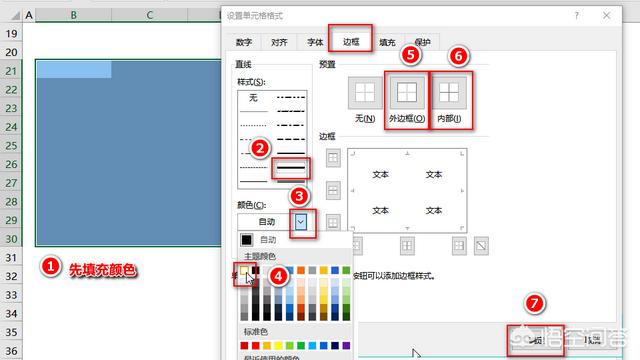Screen dimensions: 640x360
Task: Pick the 无 (none) line style
Action: [x=253, y=98]
